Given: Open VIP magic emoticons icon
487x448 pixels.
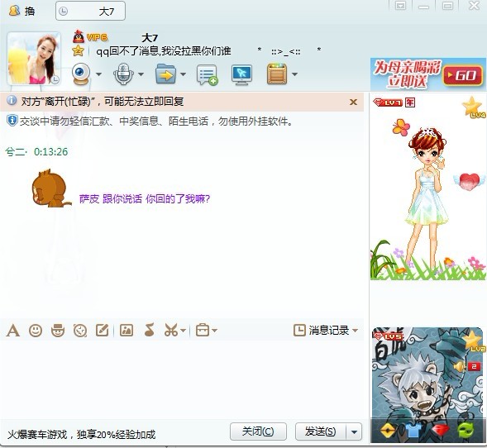Looking at the screenshot, I should [58, 331].
